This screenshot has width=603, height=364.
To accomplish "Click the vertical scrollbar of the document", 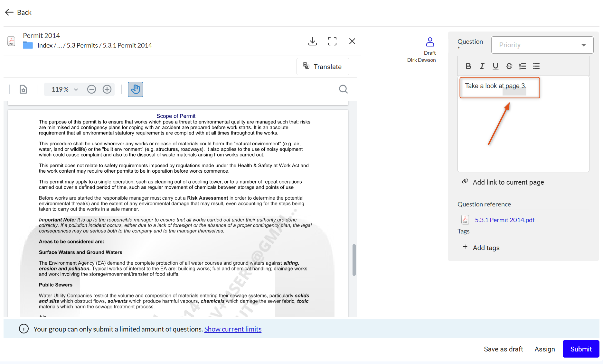I will pos(354,260).
